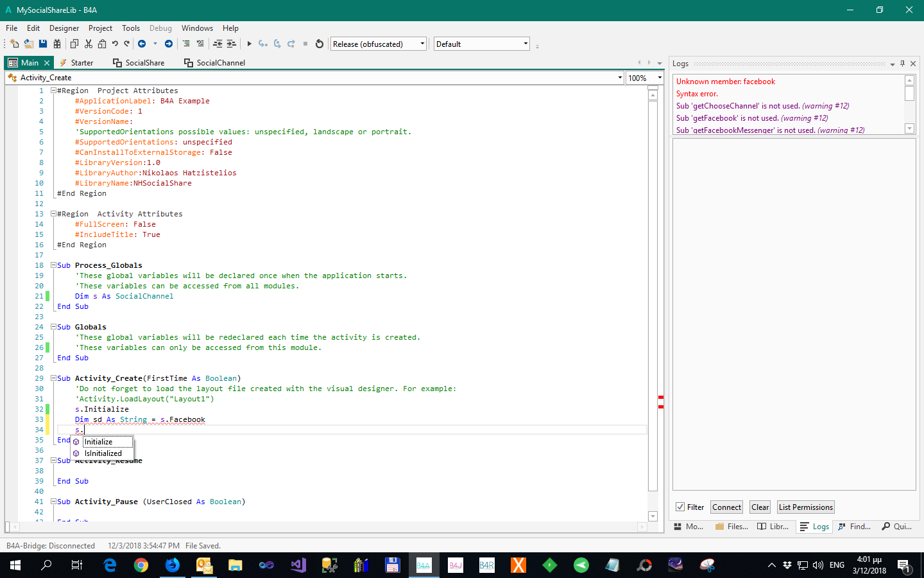
Task: Click the Cut scissors icon
Action: pyautogui.click(x=89, y=44)
